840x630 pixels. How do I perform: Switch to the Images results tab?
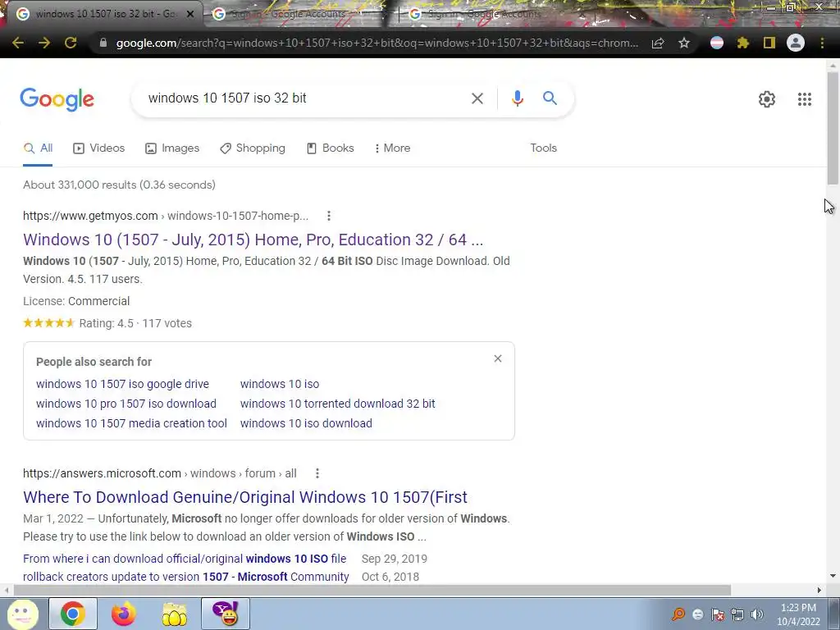coord(172,148)
